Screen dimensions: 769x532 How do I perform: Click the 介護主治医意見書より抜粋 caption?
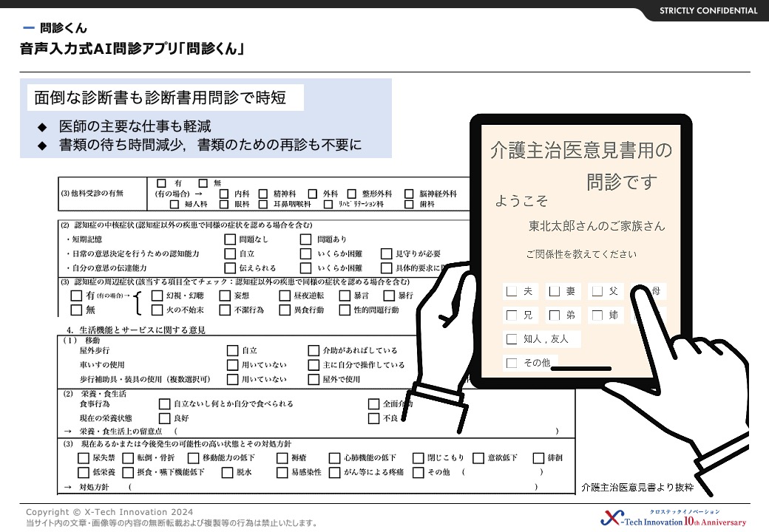(x=637, y=488)
